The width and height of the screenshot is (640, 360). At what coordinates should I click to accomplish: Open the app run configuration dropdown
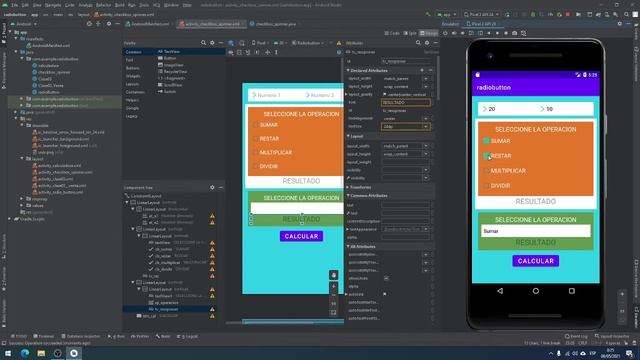[x=447, y=14]
